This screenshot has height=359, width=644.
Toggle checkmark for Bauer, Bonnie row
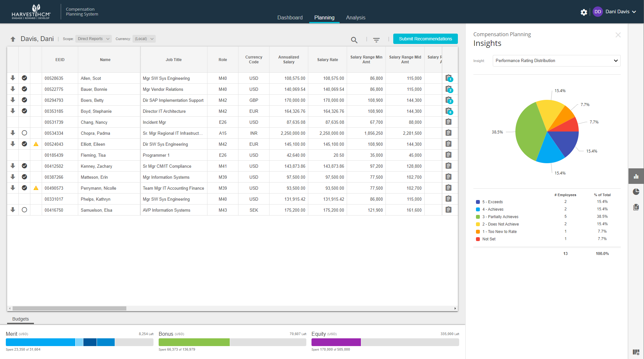pos(24,89)
